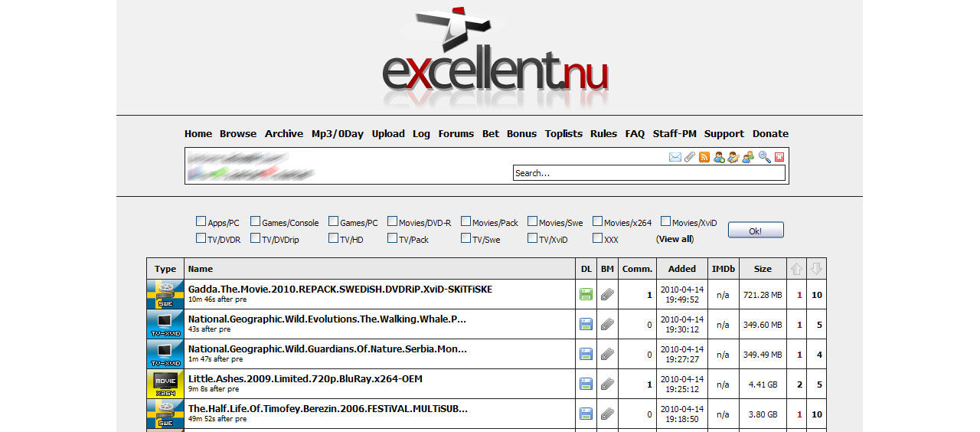Click the seeders up-arrow column header icon

[x=796, y=269]
